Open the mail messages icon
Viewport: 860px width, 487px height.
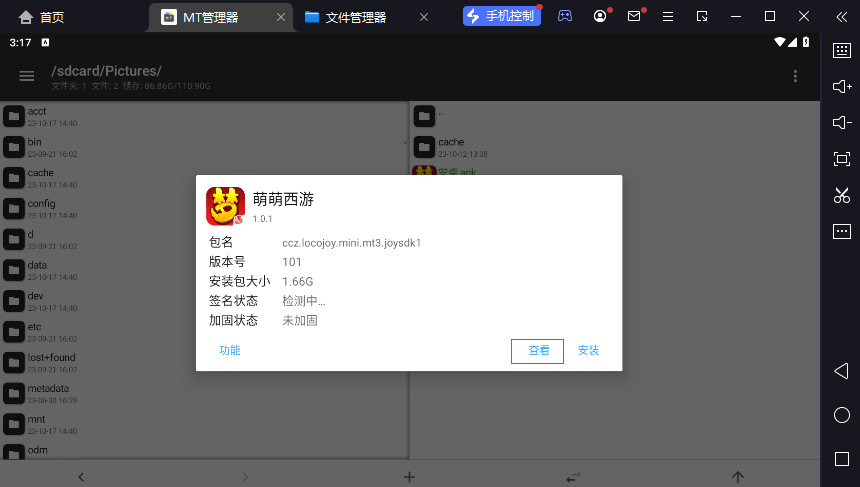point(634,16)
